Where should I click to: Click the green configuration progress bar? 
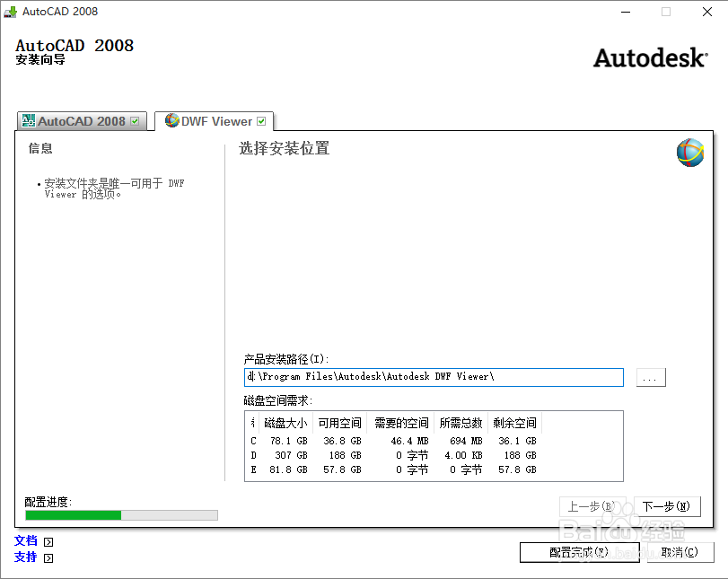(72, 514)
